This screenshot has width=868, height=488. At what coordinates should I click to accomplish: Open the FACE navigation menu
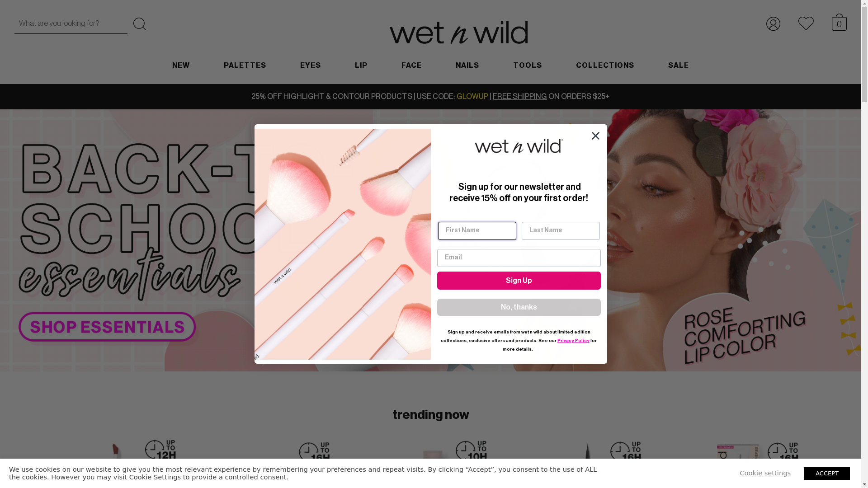pyautogui.click(x=411, y=66)
